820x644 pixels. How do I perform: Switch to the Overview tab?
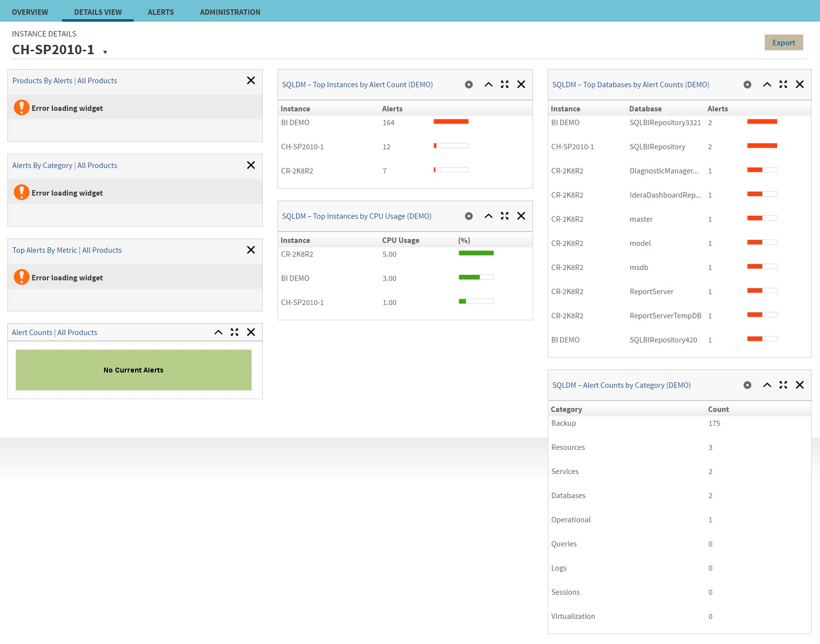30,12
